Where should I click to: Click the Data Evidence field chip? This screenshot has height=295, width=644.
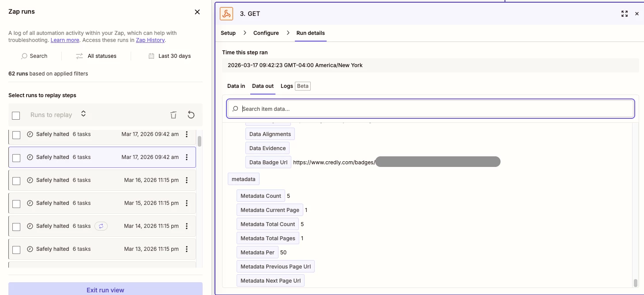(x=267, y=148)
